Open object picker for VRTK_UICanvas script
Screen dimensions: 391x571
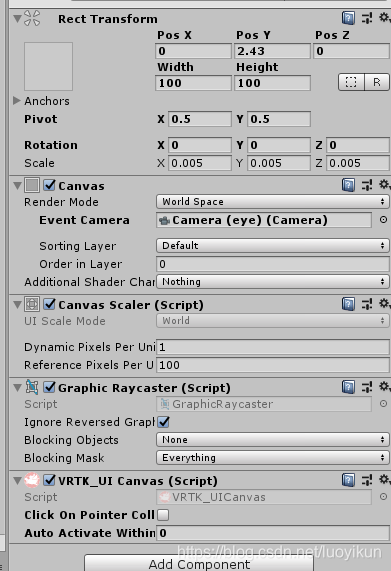point(383,497)
